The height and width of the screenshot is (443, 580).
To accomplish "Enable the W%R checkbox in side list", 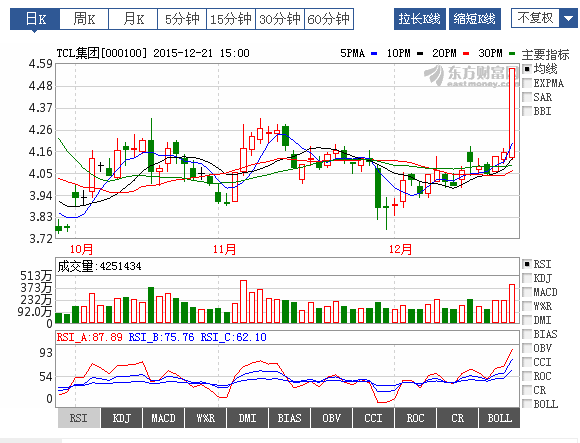I will point(527,306).
